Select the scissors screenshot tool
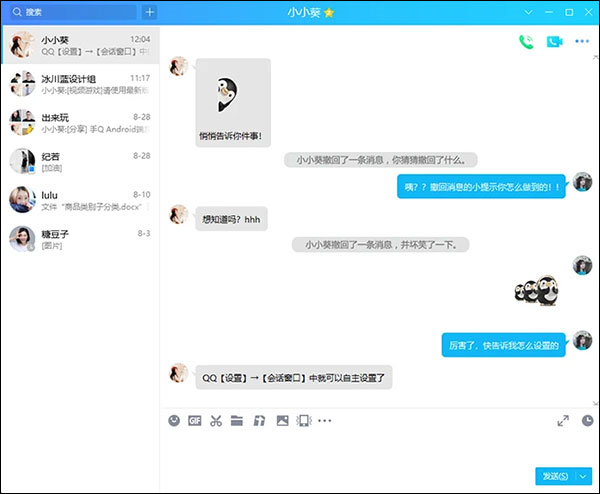The width and height of the screenshot is (600, 494). [216, 421]
